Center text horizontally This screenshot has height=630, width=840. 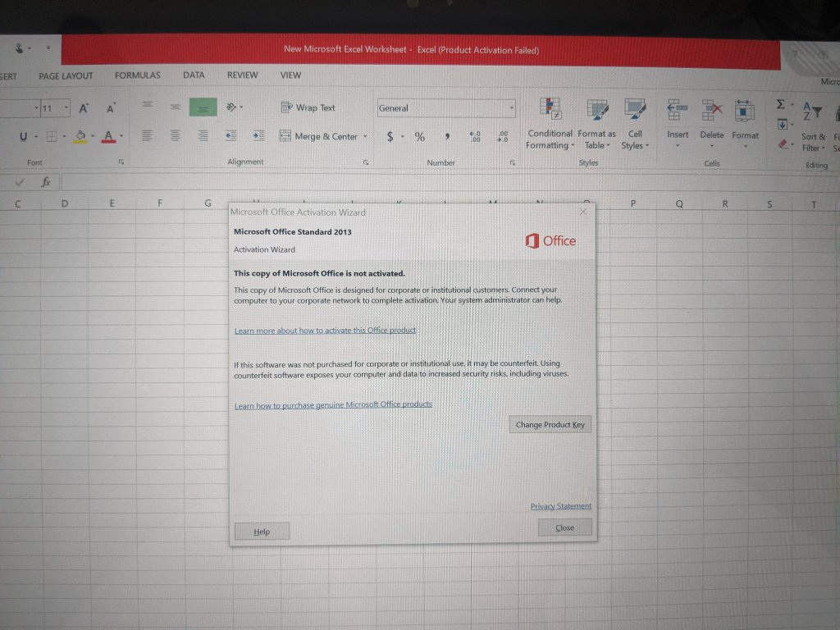(175, 136)
